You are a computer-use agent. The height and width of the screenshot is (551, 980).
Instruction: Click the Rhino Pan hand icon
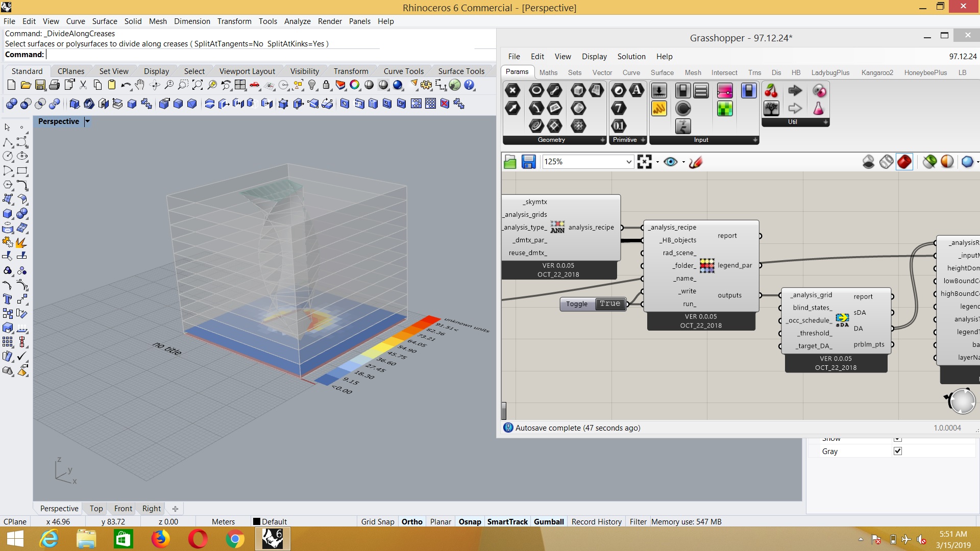click(140, 85)
